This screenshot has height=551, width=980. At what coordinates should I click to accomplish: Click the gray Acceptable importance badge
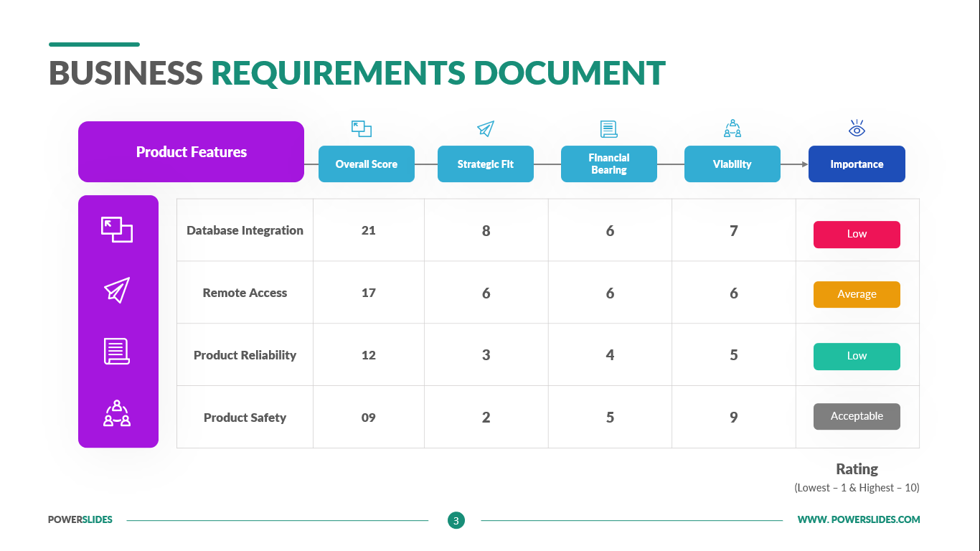point(857,416)
